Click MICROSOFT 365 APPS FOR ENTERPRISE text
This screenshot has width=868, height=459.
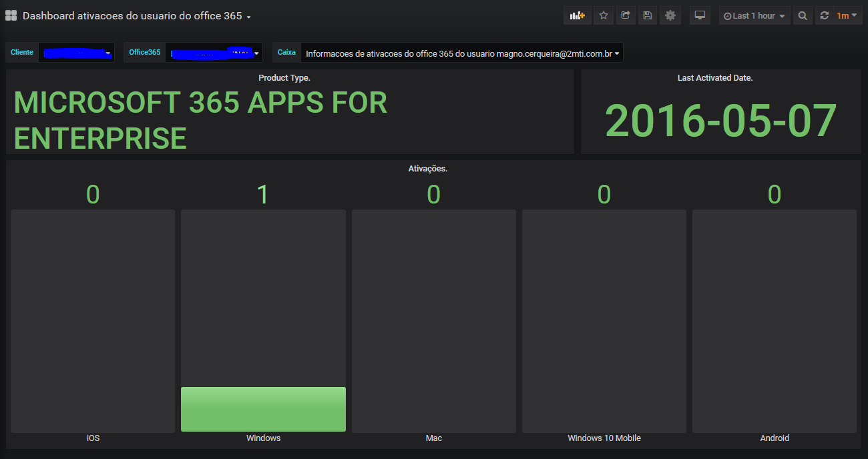(200, 121)
